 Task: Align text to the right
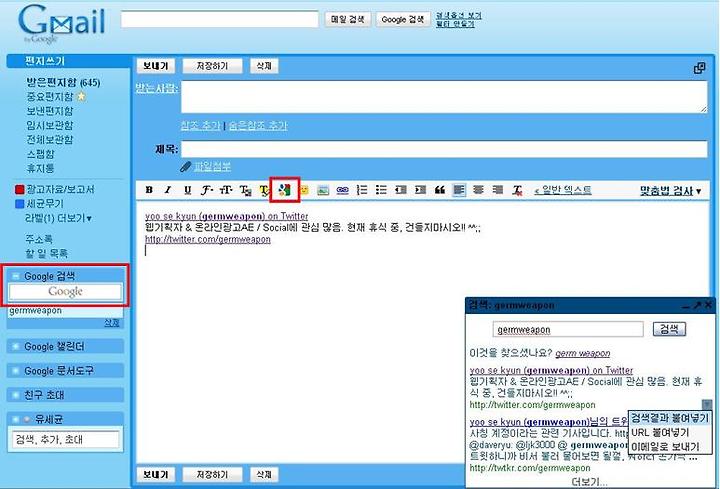click(498, 190)
